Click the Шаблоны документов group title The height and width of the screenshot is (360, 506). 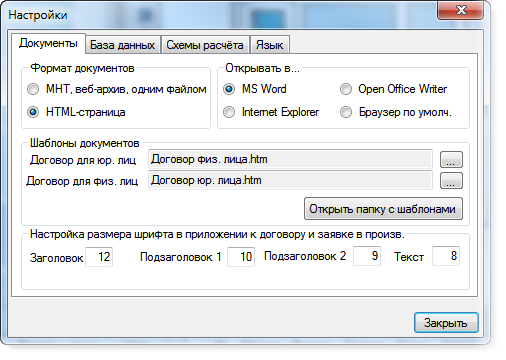coord(85,143)
